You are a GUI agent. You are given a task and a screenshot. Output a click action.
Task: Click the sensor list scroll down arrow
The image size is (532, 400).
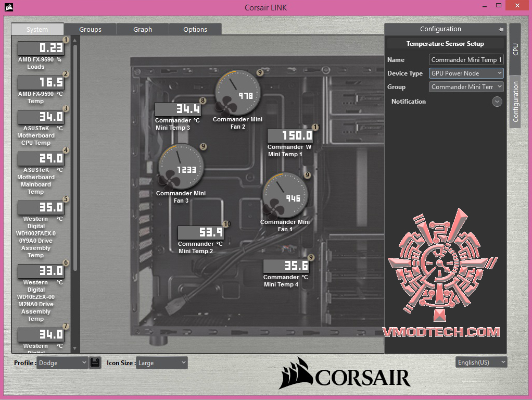click(x=74, y=348)
